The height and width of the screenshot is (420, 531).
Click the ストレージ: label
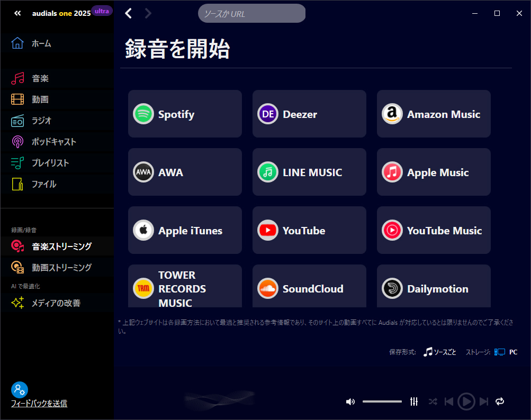pos(478,352)
